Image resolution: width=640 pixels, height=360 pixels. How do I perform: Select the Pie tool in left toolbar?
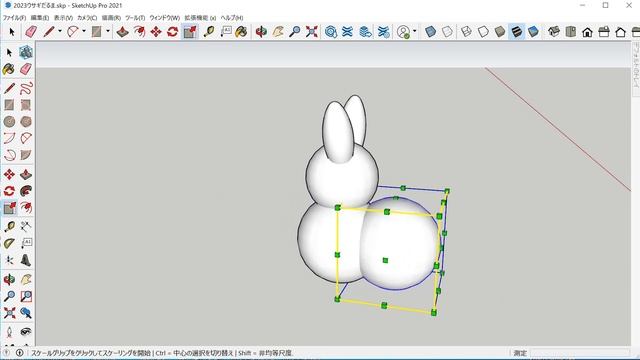click(x=26, y=155)
